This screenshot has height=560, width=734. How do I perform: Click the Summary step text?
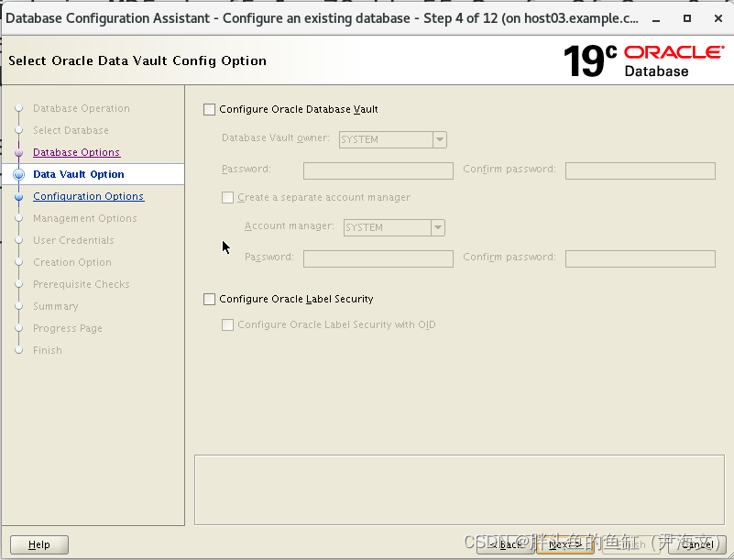pyautogui.click(x=55, y=306)
